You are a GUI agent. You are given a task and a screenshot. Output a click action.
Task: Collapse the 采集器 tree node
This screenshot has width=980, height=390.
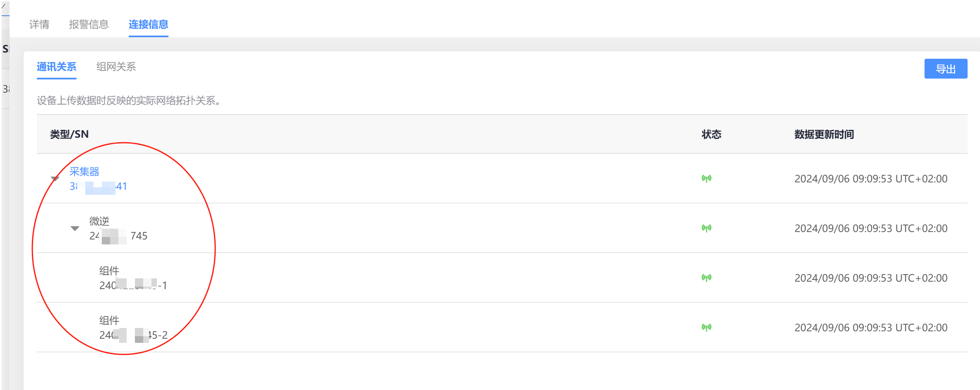[x=55, y=179]
